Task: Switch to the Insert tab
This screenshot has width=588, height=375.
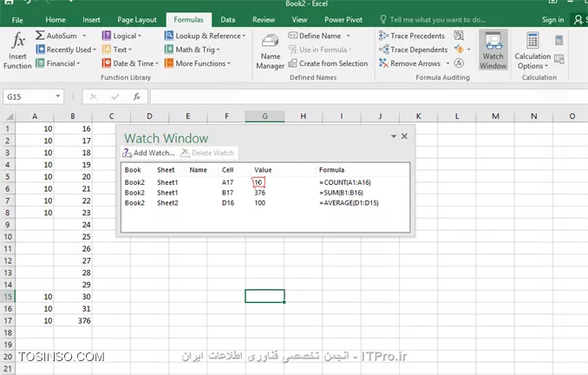Action: [x=91, y=20]
